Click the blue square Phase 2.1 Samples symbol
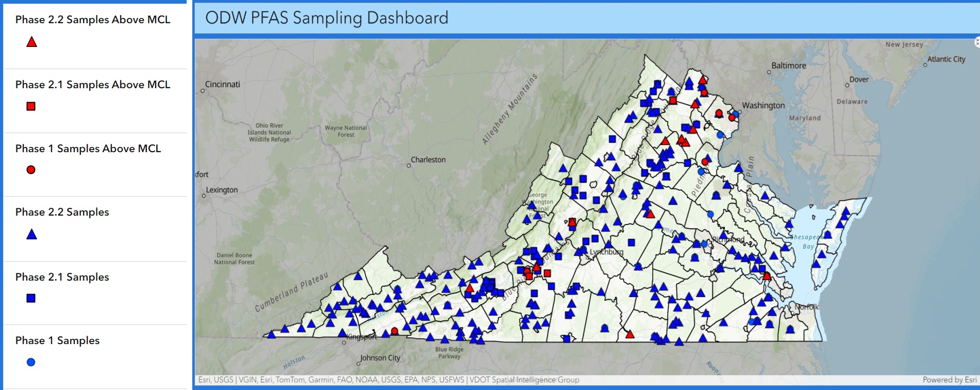The image size is (980, 390). 31,298
